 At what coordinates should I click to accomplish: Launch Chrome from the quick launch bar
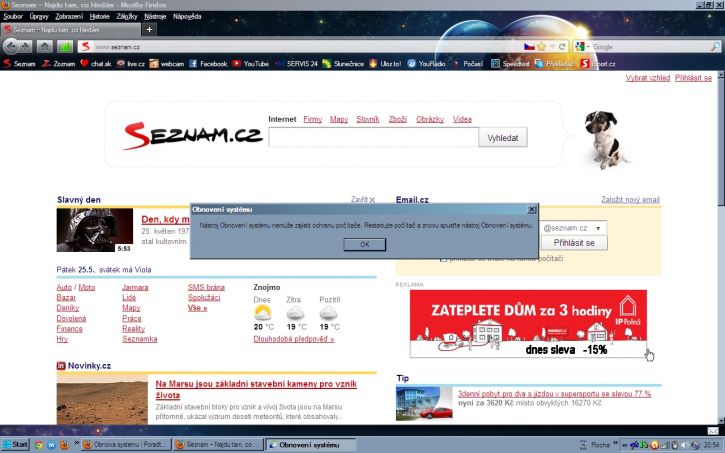coord(39,445)
